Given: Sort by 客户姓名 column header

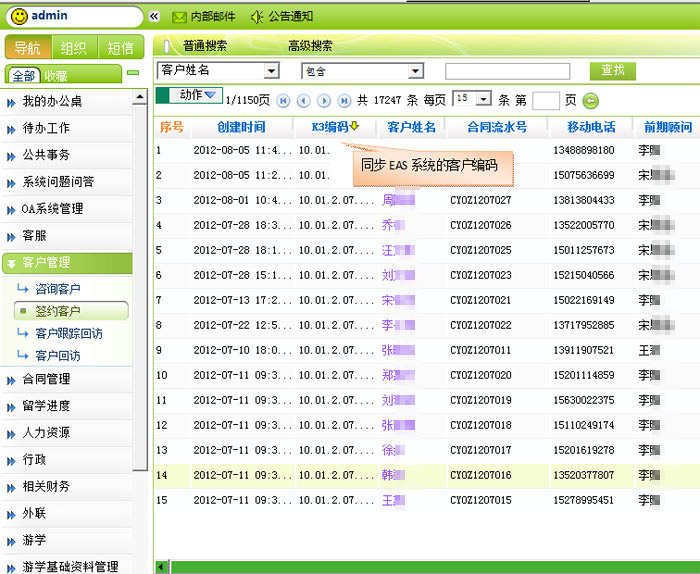Looking at the screenshot, I should pyautogui.click(x=411, y=127).
